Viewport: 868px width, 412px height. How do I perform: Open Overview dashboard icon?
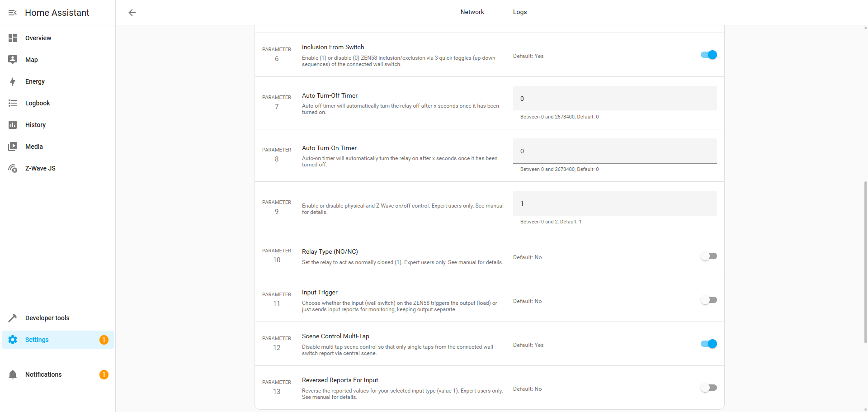tap(13, 38)
